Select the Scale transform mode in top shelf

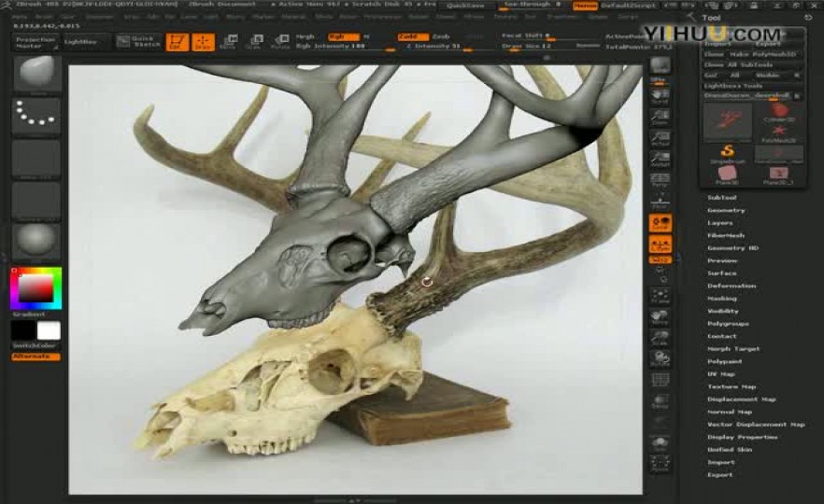tap(254, 42)
